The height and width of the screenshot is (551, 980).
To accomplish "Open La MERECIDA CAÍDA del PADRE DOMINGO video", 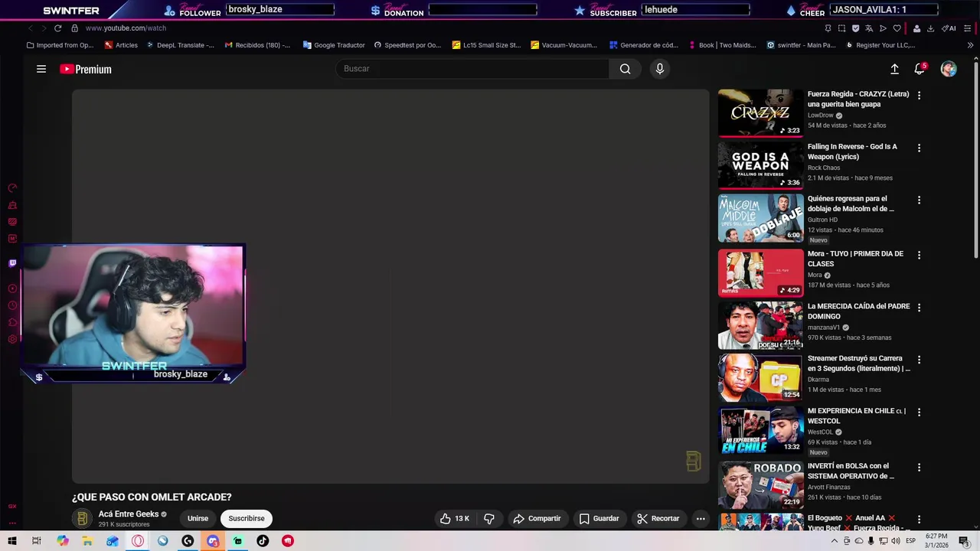I will (760, 325).
